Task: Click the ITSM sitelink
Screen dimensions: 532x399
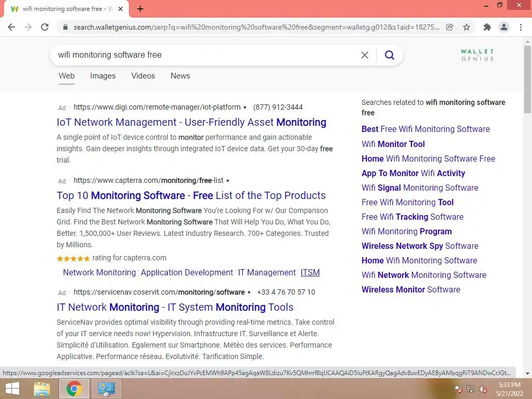Action: point(310,272)
